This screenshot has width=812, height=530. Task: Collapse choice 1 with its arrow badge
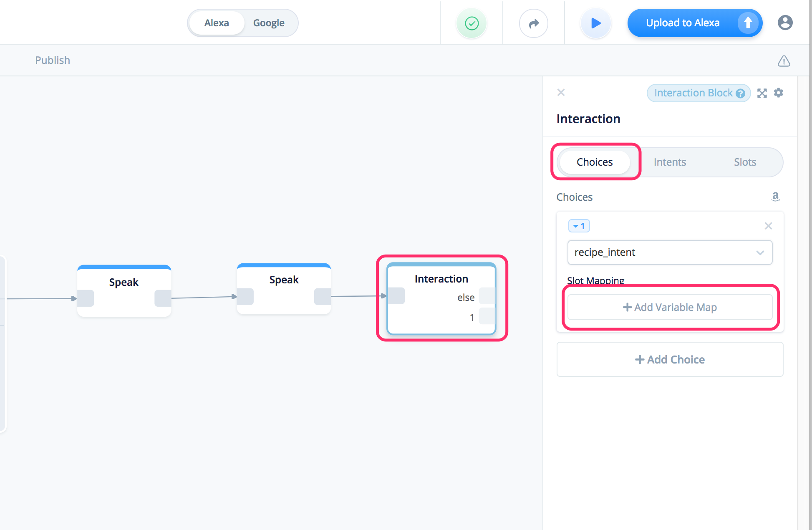tap(579, 226)
